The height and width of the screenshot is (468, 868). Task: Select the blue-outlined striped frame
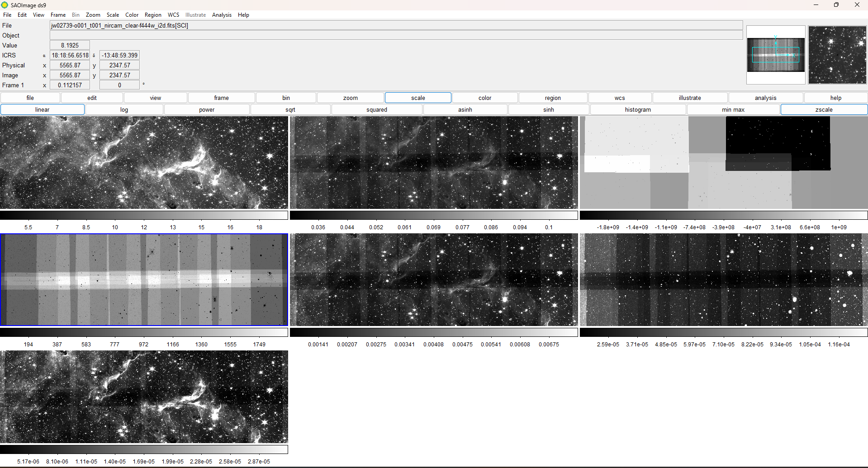[144, 279]
